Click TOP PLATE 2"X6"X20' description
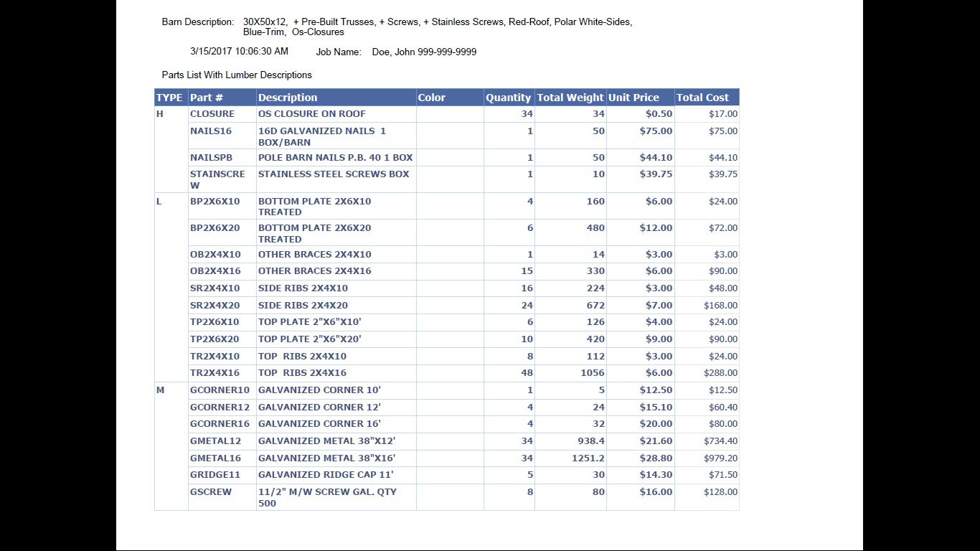 click(x=310, y=339)
